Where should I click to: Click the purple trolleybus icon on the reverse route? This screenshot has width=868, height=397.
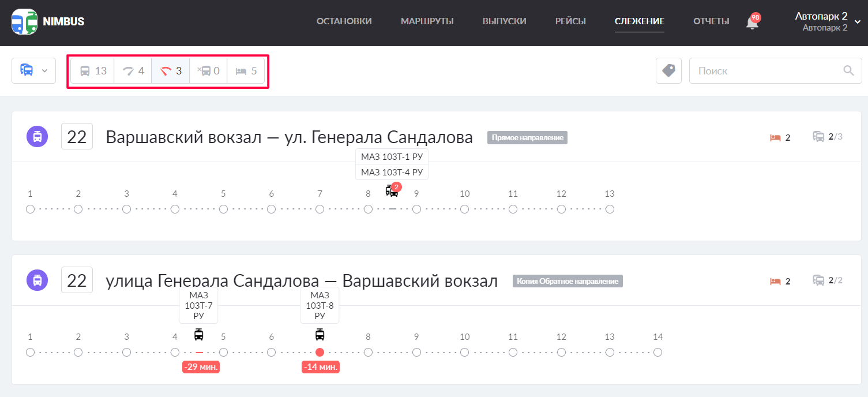point(37,280)
